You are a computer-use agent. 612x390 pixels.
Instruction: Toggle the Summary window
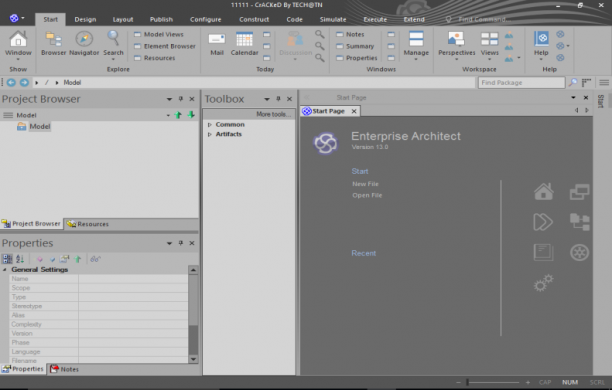coord(356,46)
